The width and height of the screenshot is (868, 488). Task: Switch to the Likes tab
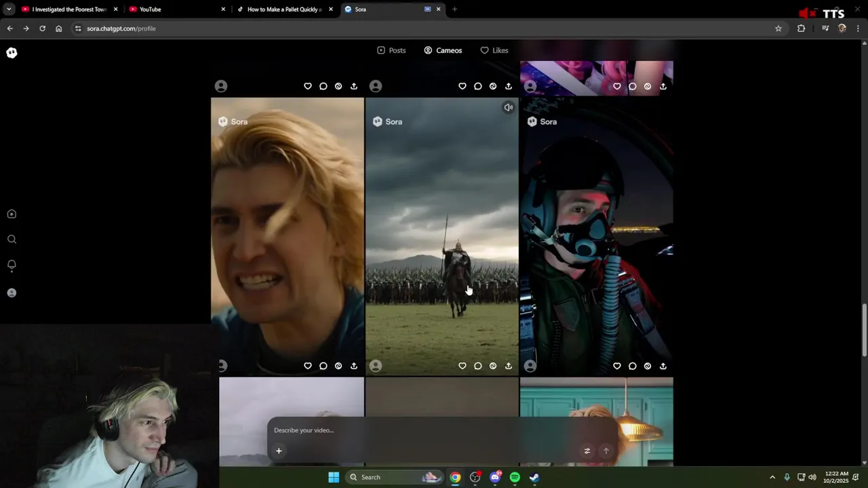point(494,50)
